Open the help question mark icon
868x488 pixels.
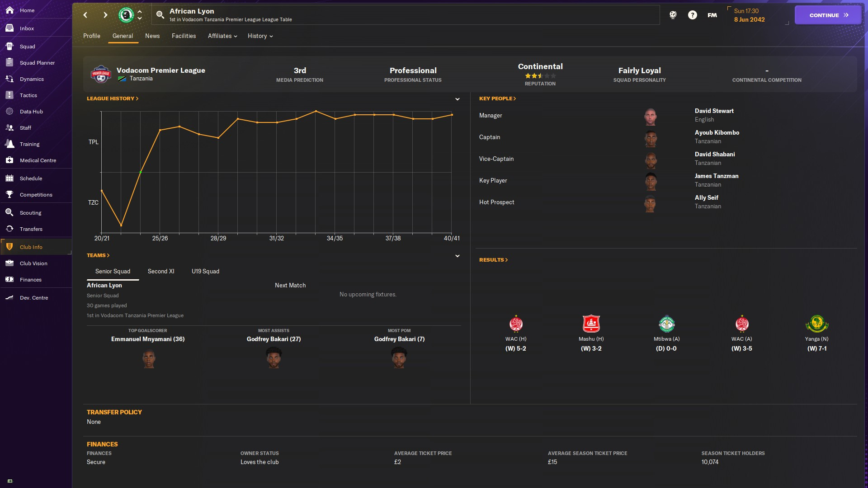(x=692, y=15)
